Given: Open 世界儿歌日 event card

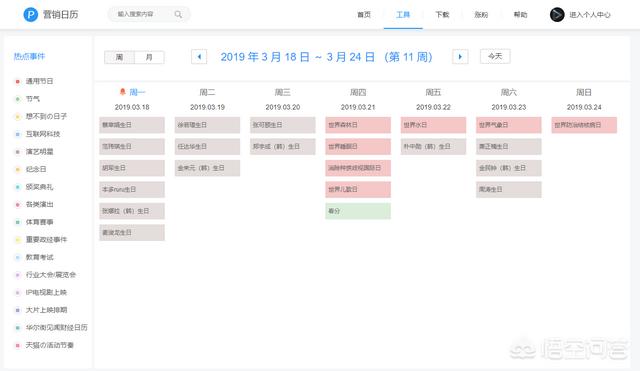Looking at the screenshot, I should coord(358,189).
